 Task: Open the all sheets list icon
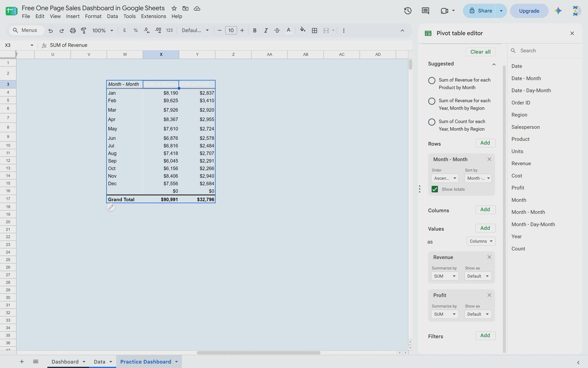36,362
